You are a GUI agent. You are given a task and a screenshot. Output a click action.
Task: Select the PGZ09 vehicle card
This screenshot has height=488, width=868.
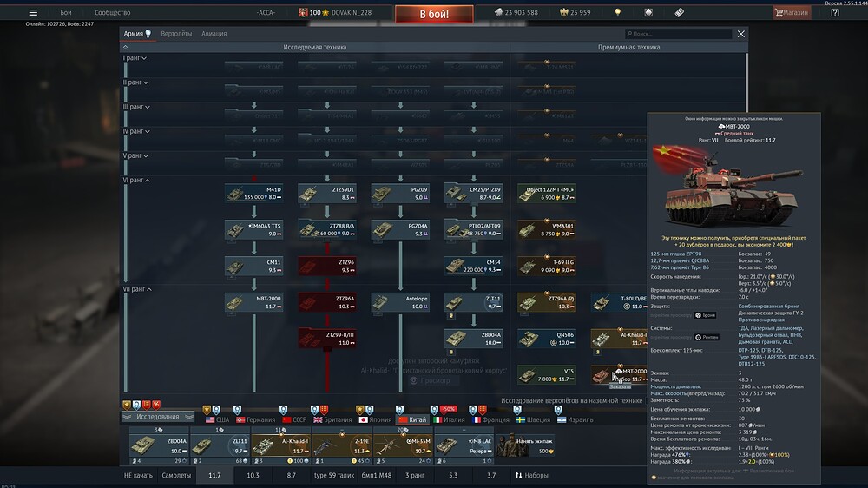click(x=400, y=194)
